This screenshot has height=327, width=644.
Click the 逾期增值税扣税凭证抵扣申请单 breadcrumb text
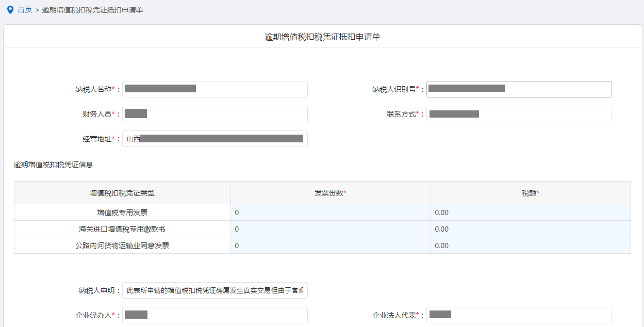point(92,10)
